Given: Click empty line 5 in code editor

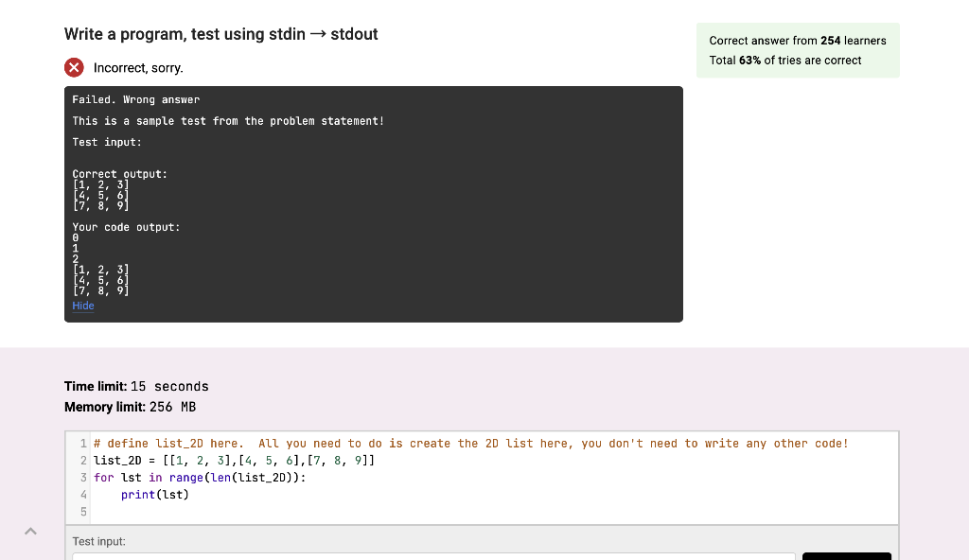Looking at the screenshot, I should 494,512.
